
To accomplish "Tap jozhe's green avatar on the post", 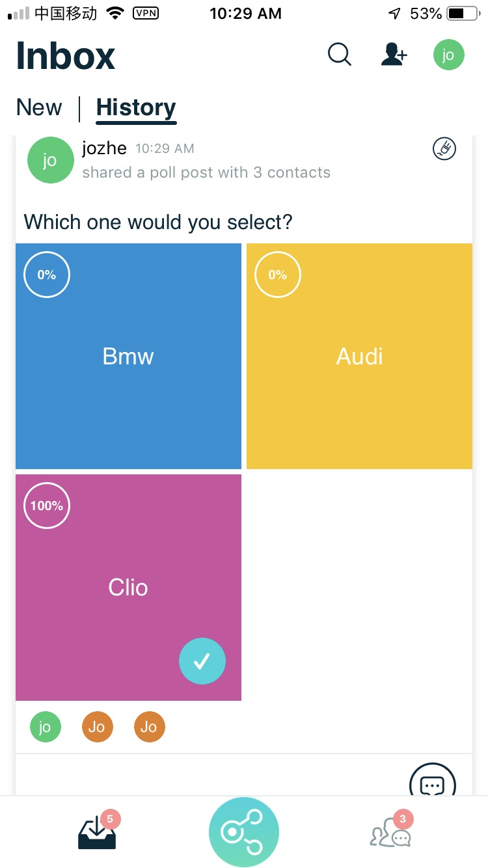I will pyautogui.click(x=50, y=160).
